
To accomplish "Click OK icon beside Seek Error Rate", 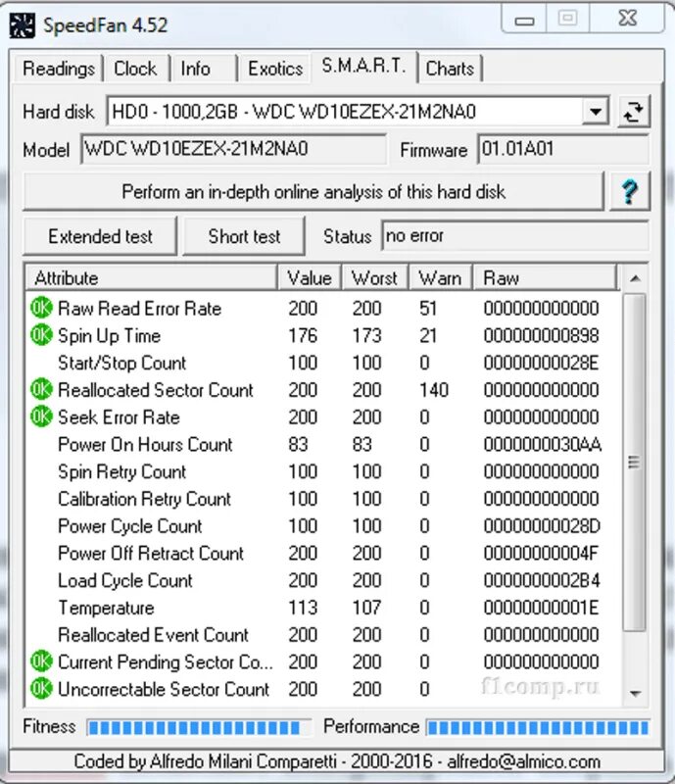I will [41, 416].
